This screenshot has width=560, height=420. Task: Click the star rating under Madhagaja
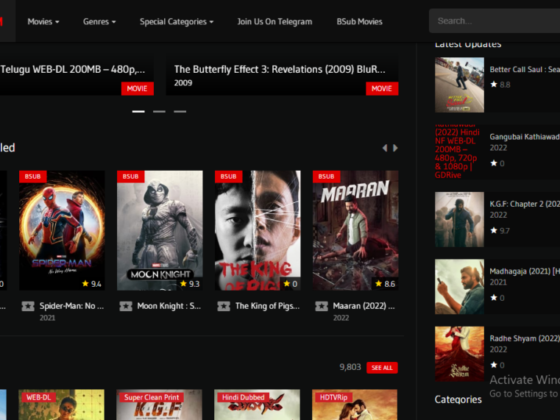498,298
